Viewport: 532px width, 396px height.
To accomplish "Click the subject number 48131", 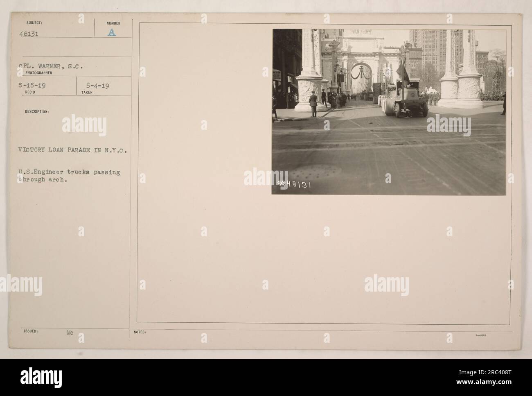I will coord(28,34).
